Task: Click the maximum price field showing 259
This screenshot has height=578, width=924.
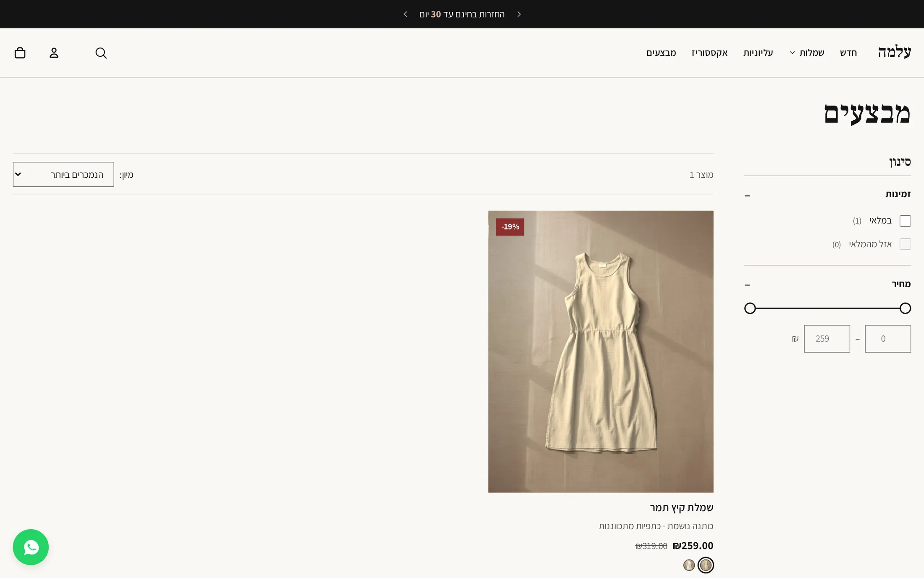Action: (827, 339)
